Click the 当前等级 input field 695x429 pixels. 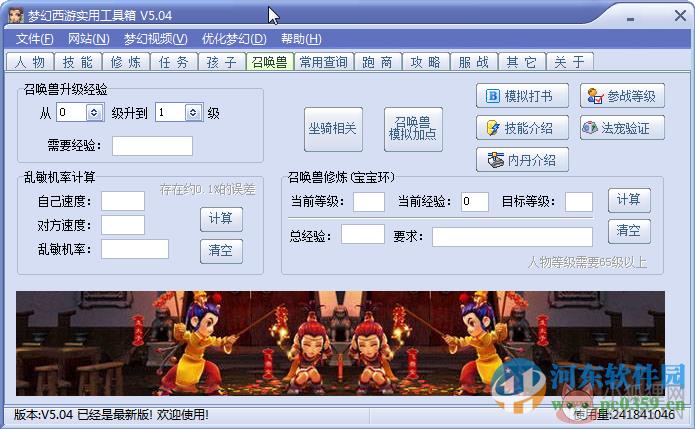coord(369,202)
